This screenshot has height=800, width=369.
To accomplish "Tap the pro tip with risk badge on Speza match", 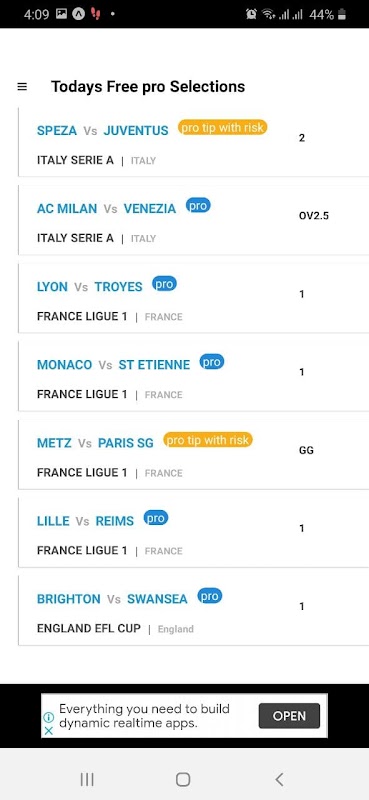I will (x=223, y=128).
